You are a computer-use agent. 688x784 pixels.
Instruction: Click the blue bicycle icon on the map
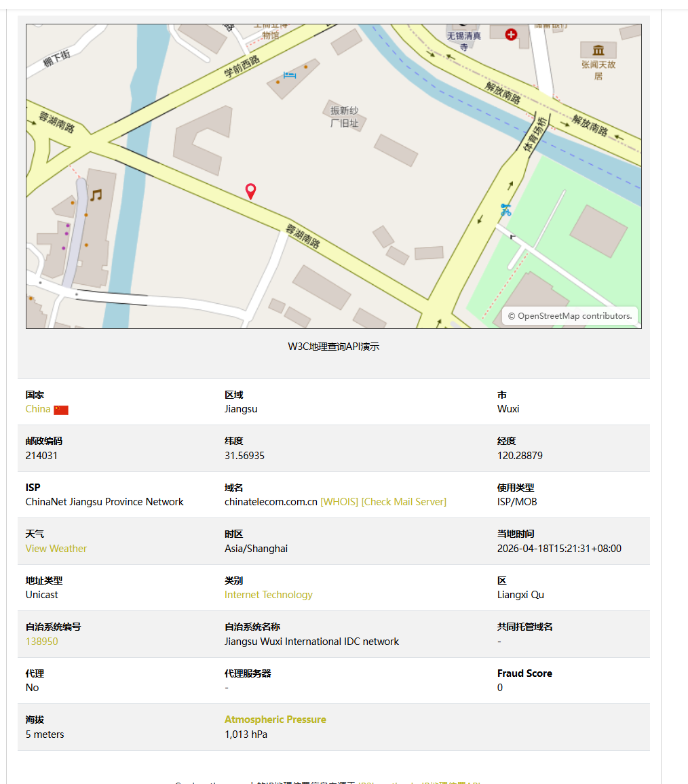[x=505, y=210]
